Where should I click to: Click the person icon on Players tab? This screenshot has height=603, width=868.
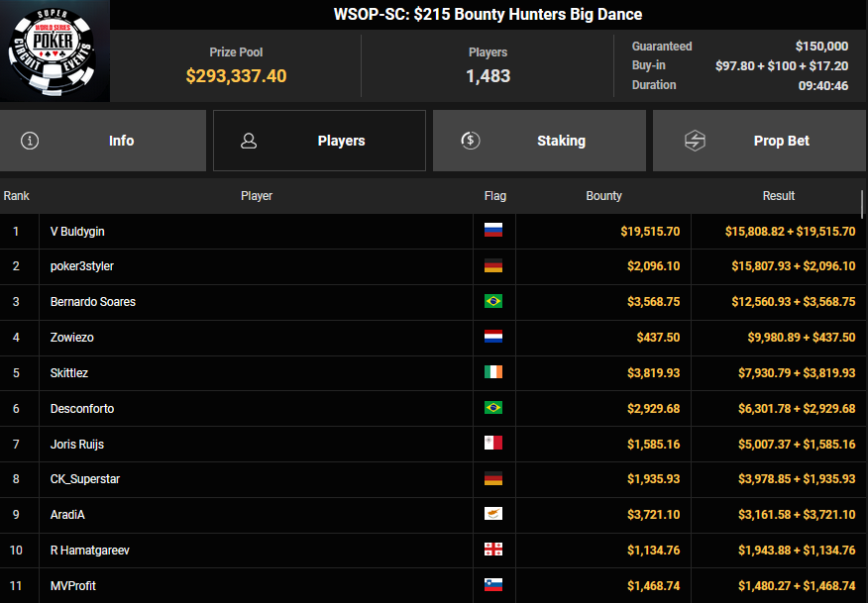[249, 141]
